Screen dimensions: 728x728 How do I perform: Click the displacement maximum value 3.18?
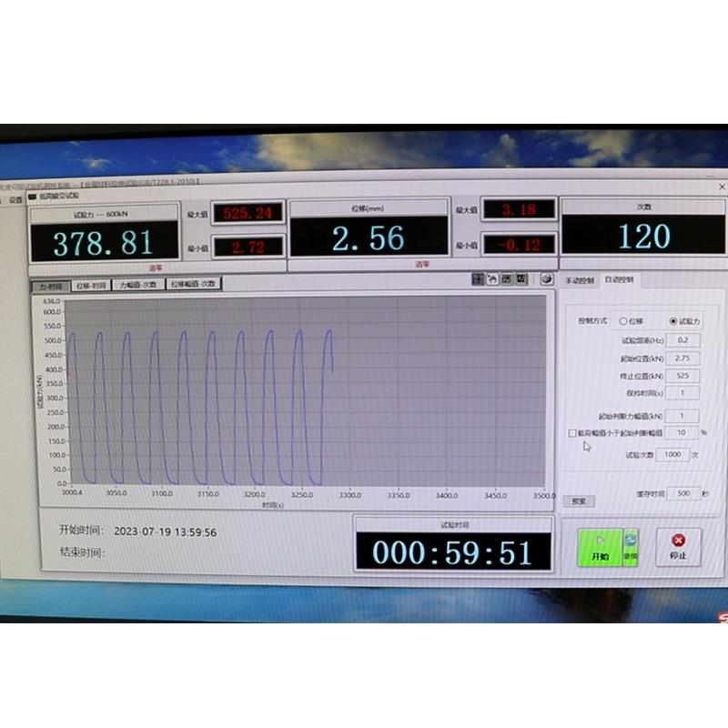click(519, 209)
